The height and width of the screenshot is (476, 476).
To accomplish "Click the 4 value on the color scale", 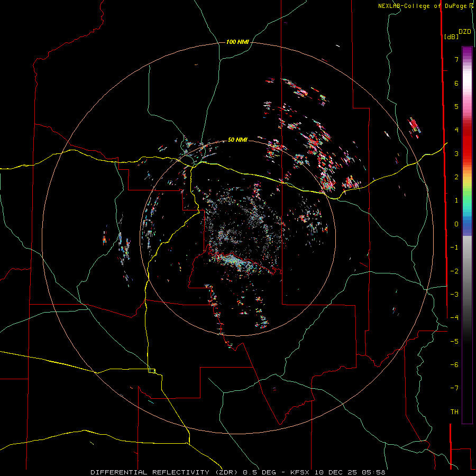I will [x=456, y=130].
